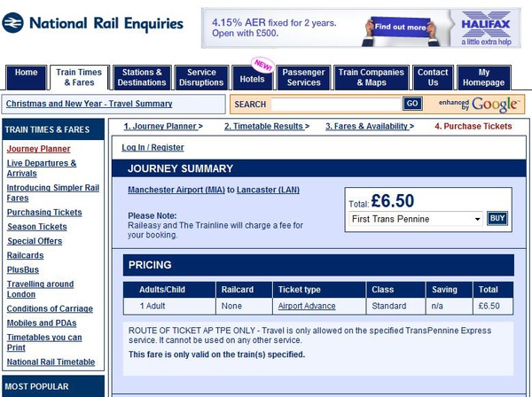
Task: Click the National Rail Enquiries logo
Action: [92, 23]
